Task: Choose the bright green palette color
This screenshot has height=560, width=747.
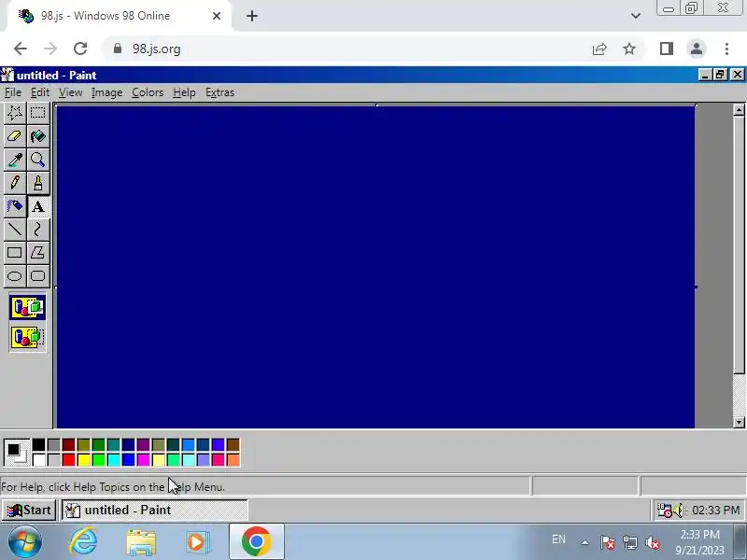Action: [x=99, y=459]
